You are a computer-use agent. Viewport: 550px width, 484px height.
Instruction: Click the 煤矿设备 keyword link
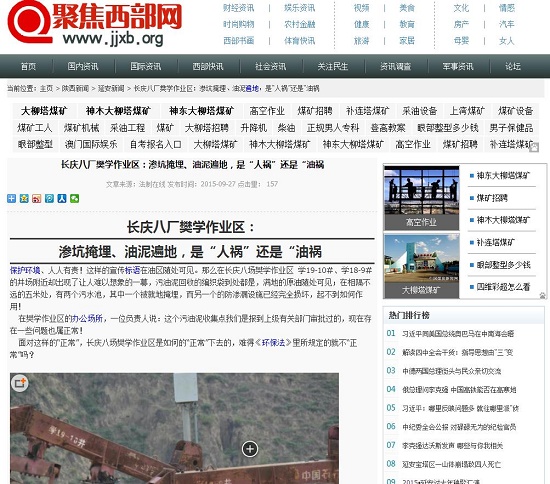coord(515,111)
